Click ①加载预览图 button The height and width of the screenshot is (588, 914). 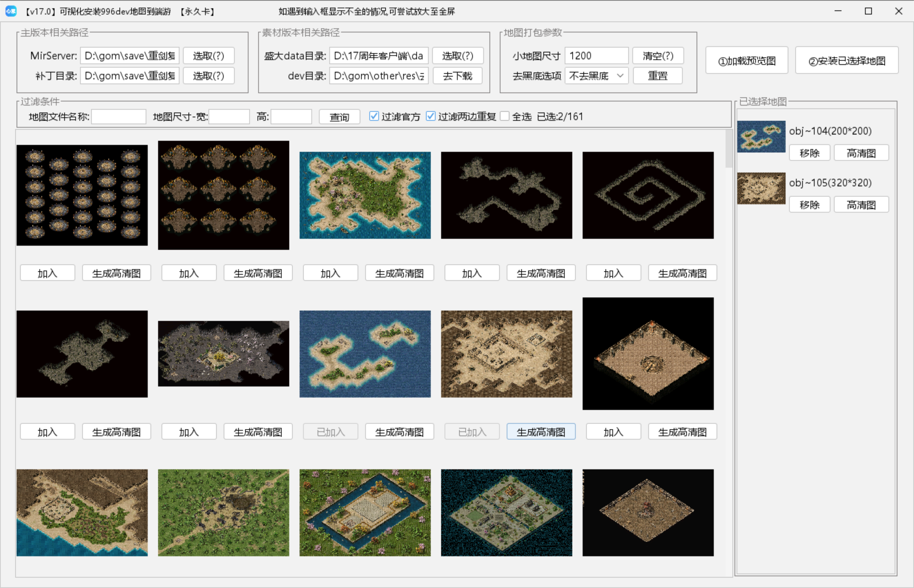746,61
